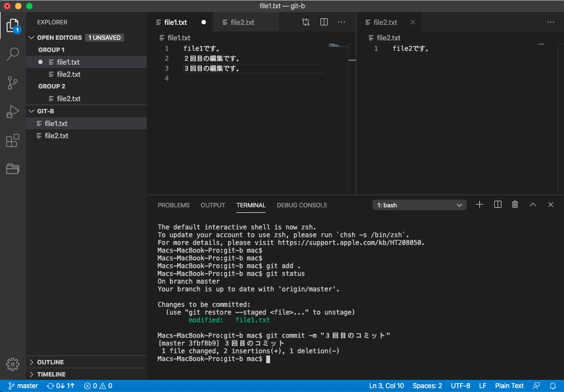The image size is (564, 392).
Task: Click the file2.txt breadcrumb in the right editor
Action: coord(385,38)
